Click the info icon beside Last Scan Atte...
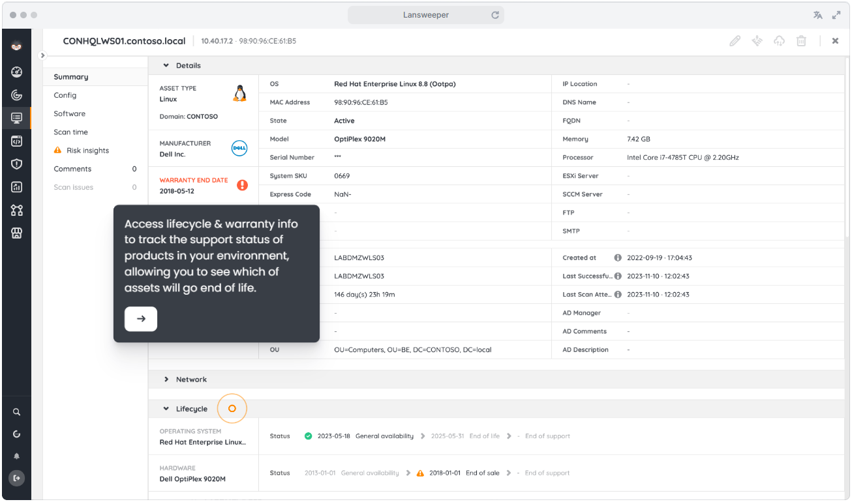 coord(618,294)
